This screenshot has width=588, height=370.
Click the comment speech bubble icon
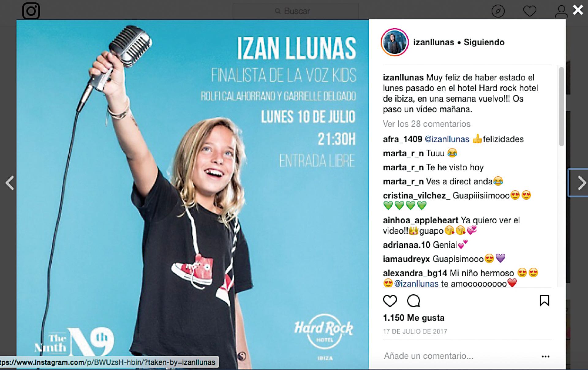[413, 301]
